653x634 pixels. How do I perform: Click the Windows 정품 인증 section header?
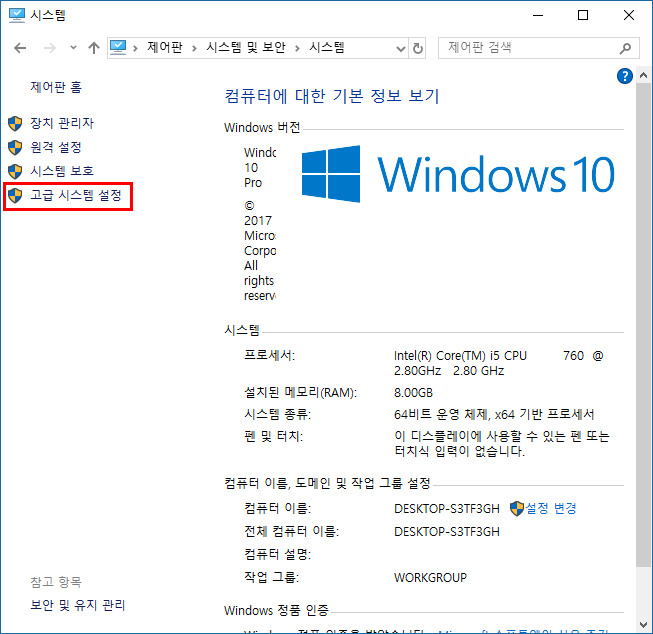(x=276, y=610)
